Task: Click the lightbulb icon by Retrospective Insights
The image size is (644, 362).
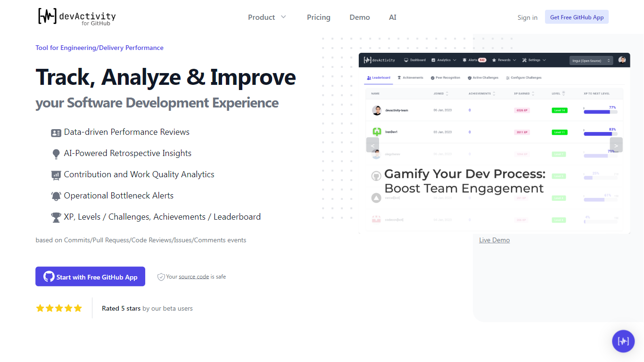Action: coord(56,154)
